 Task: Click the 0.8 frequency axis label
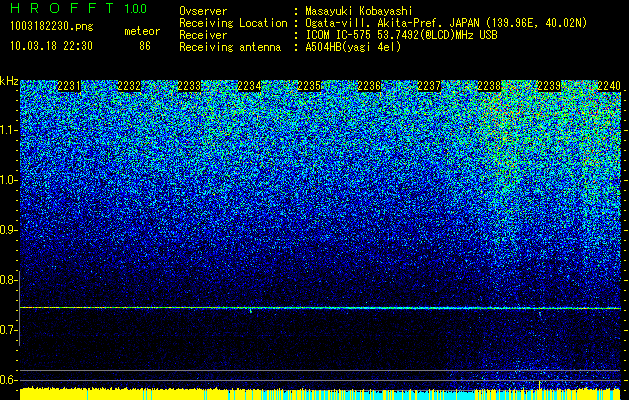9,280
